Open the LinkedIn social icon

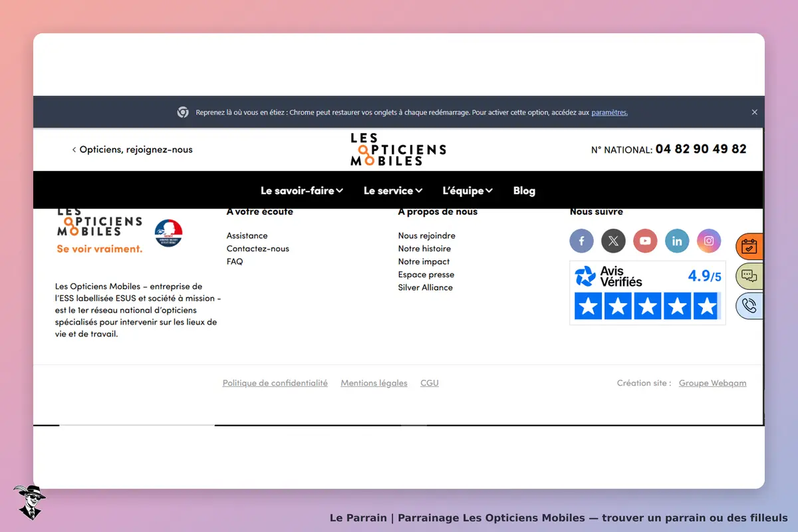pyautogui.click(x=677, y=241)
